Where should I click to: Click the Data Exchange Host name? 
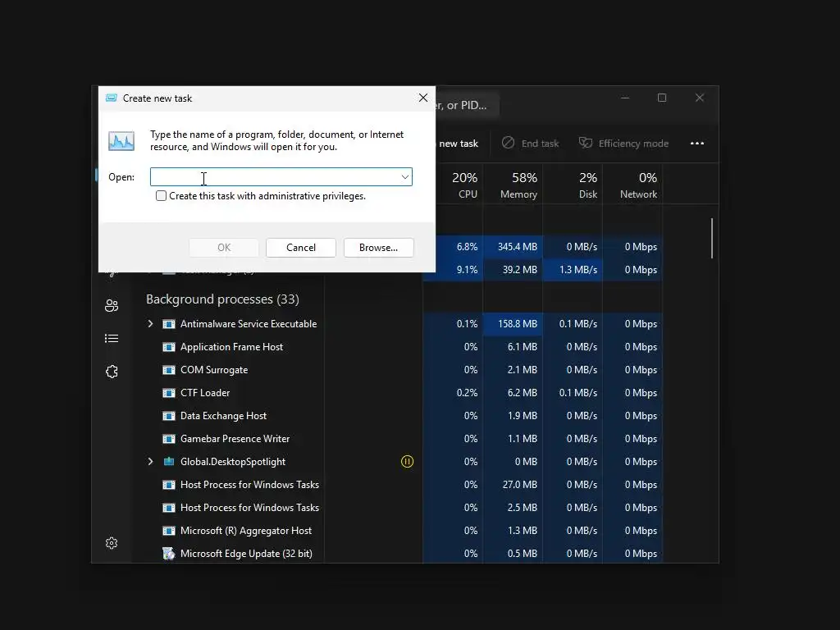click(223, 416)
